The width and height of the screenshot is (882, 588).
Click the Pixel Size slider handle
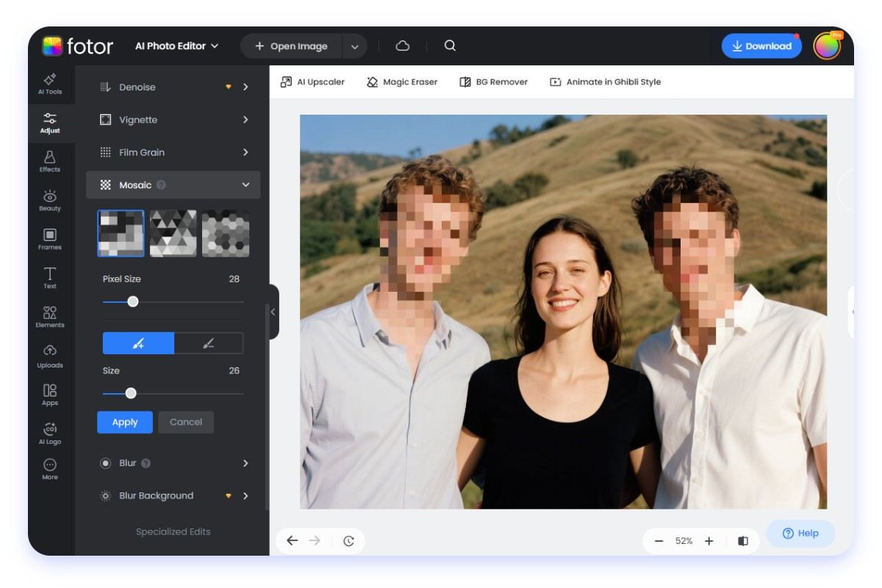pyautogui.click(x=133, y=301)
